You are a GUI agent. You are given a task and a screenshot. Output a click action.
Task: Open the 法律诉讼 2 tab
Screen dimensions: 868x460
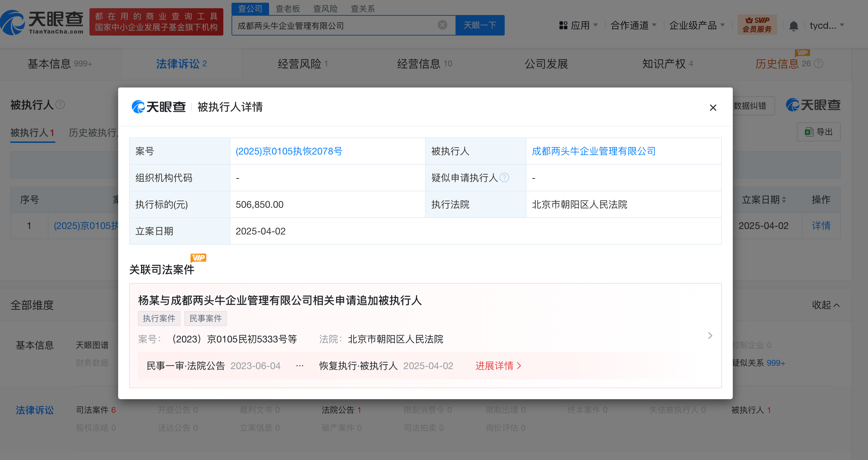[181, 64]
